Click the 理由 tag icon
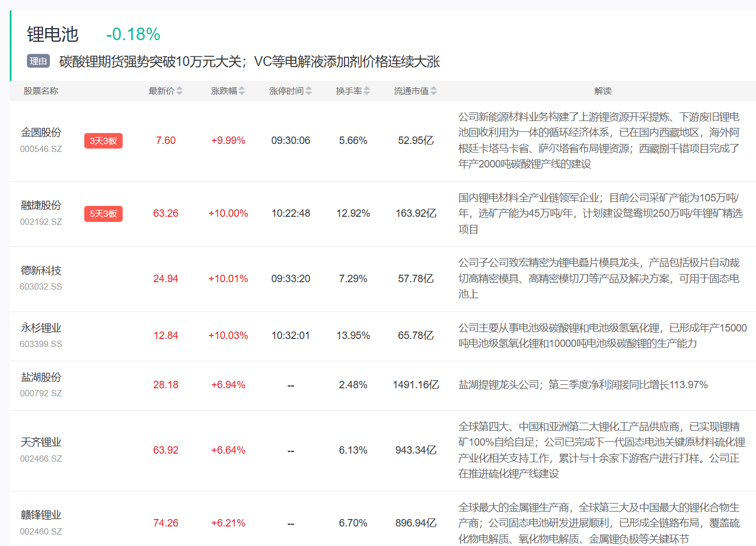Viewport: 756px width, 546px height. pyautogui.click(x=38, y=61)
